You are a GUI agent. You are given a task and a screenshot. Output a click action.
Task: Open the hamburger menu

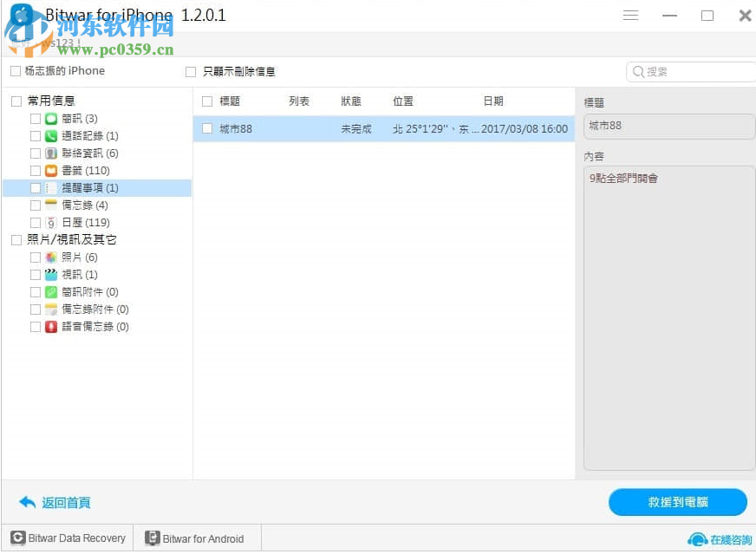(630, 15)
